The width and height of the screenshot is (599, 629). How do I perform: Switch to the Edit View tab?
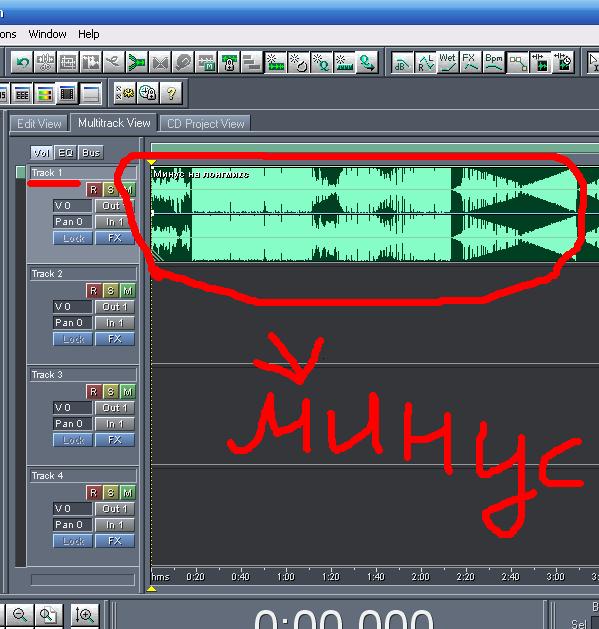(39, 124)
